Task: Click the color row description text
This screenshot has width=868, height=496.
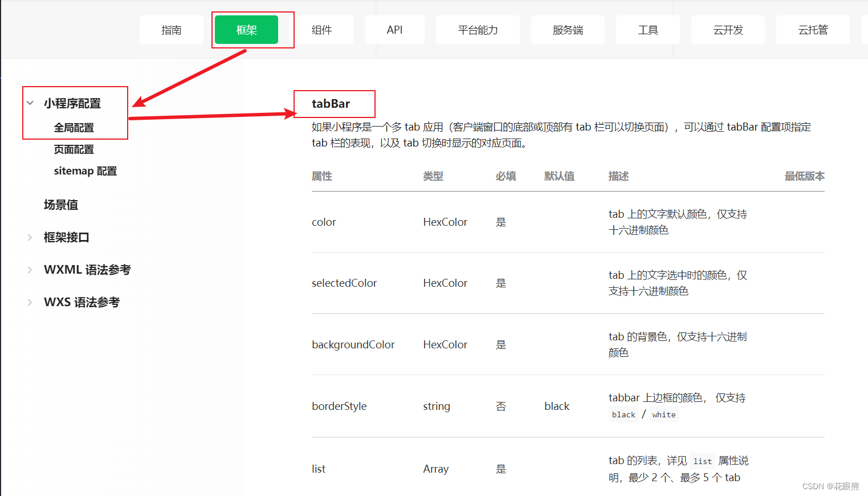Action: click(x=678, y=222)
